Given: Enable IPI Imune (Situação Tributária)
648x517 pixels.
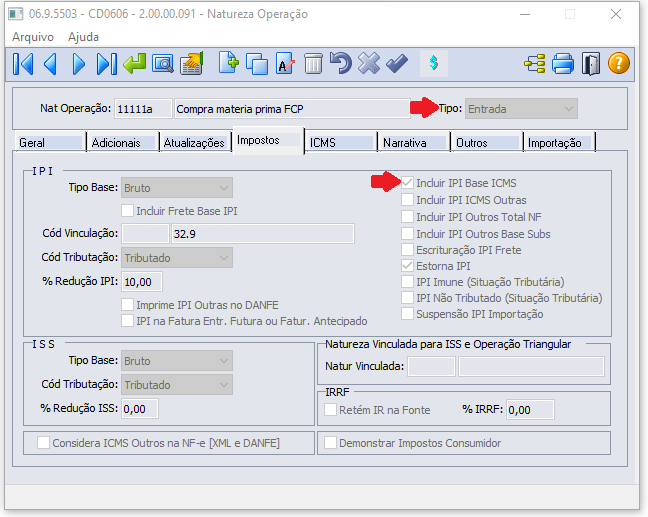Looking at the screenshot, I should [407, 281].
